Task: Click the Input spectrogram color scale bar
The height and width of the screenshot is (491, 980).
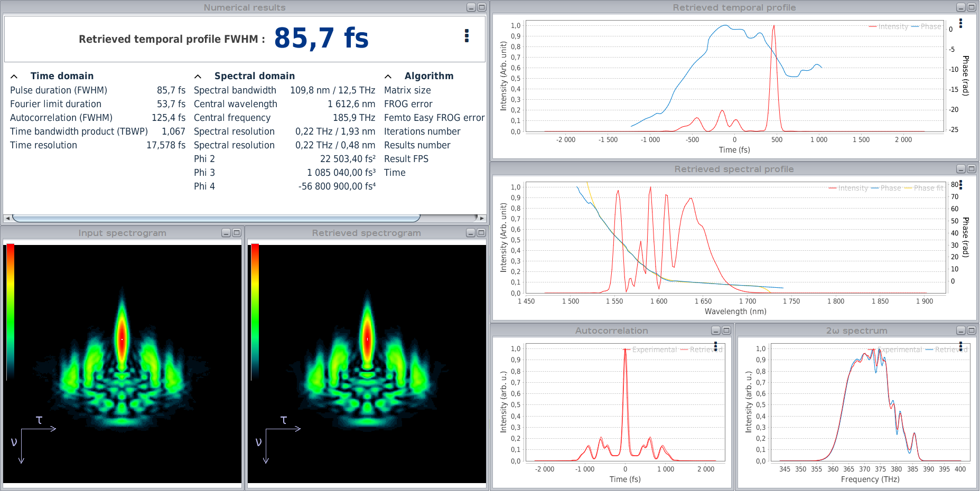Action: (11, 311)
